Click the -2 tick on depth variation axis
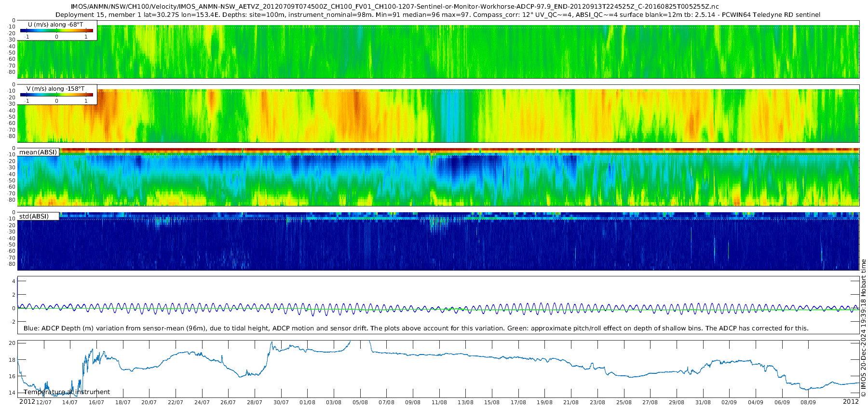This screenshot has width=868, height=410. click(13, 322)
